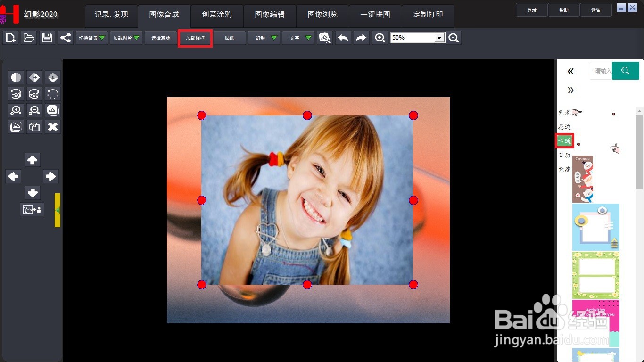Select the 艺术 frame category

(x=564, y=113)
